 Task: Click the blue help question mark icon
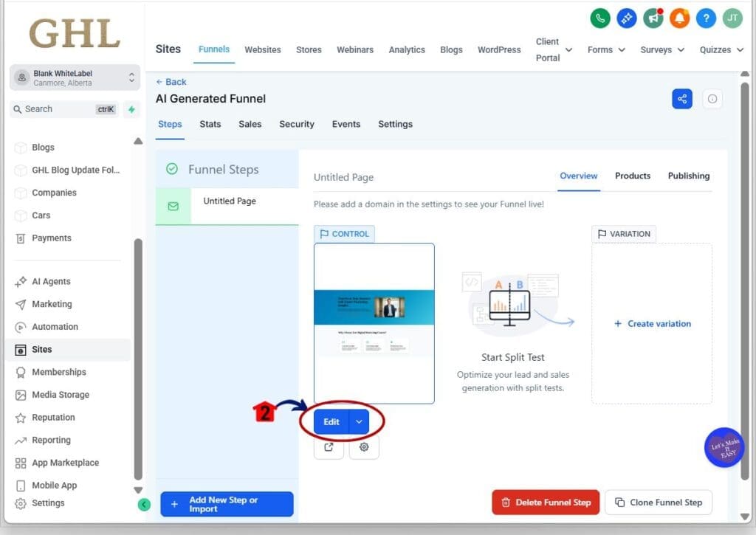(x=706, y=18)
